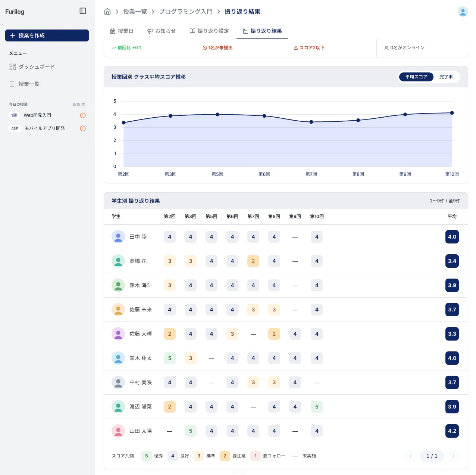Click the avatar of 鈴木 海斗
Image resolution: width=476 pixels, height=475 pixels.
pyautogui.click(x=118, y=285)
